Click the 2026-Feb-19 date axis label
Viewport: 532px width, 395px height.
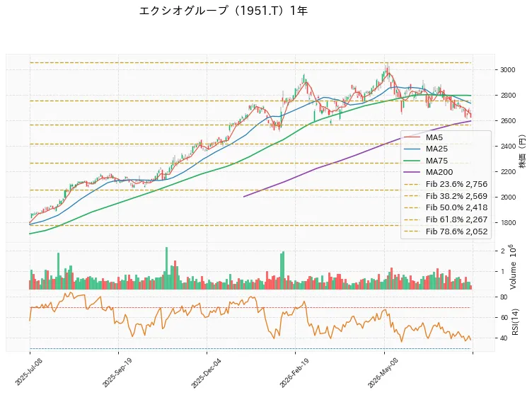coord(294,372)
